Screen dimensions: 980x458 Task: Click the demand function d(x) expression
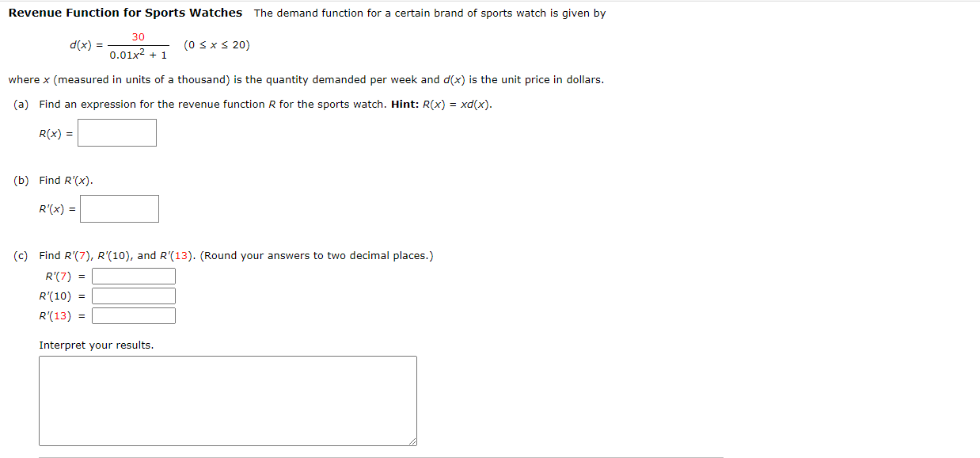[119, 45]
